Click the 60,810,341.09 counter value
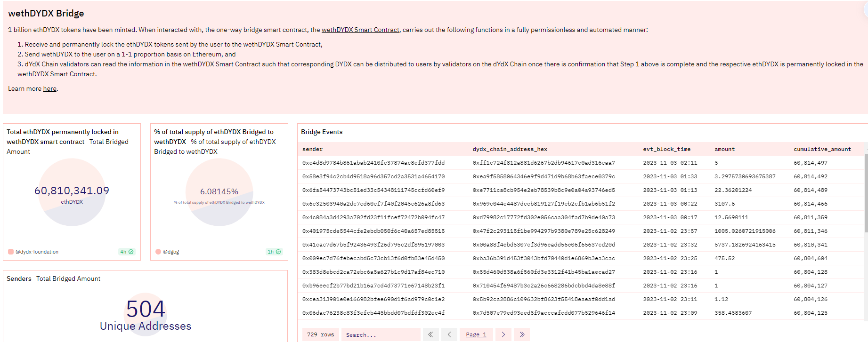 72,191
